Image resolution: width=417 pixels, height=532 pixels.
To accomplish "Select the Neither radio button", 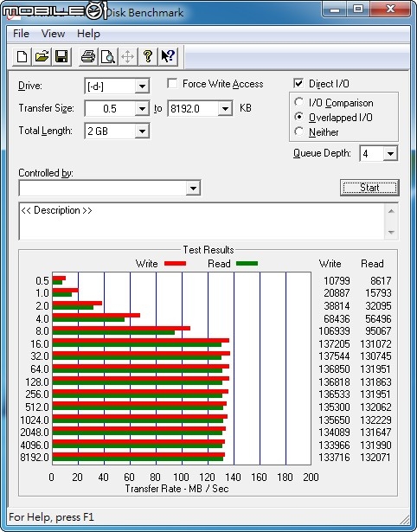I will 299,131.
